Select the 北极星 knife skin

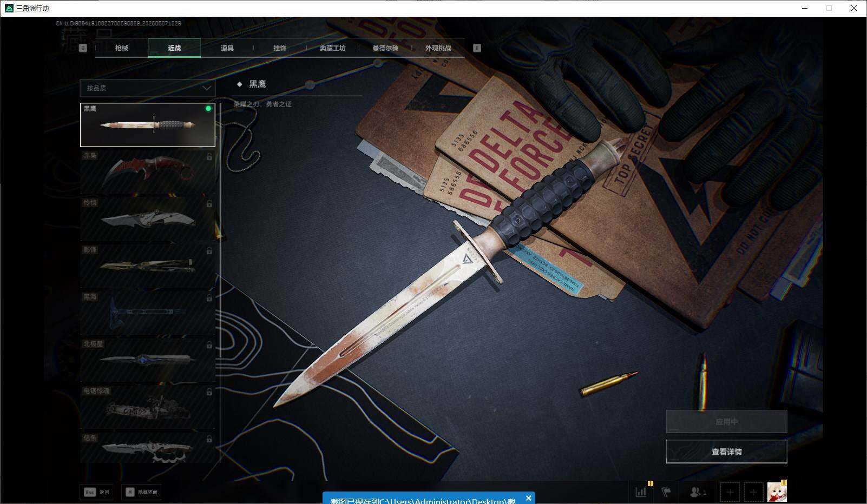[148, 360]
